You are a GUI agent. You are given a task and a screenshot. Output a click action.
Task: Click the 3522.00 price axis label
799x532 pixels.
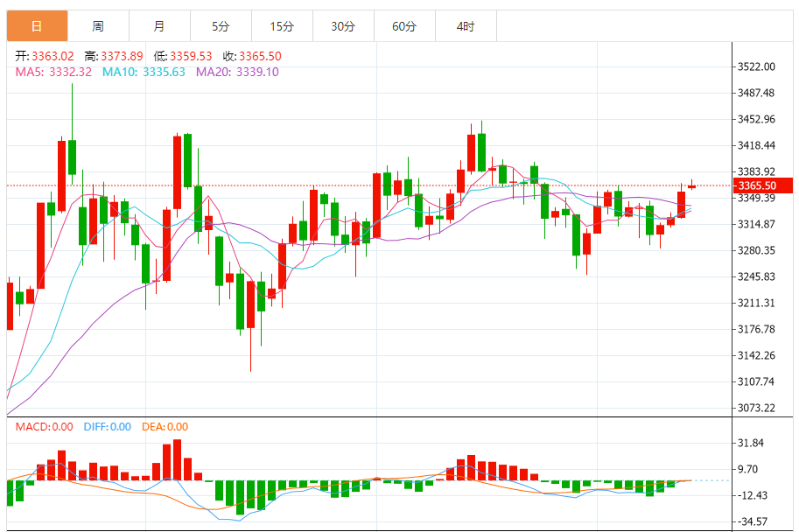(x=757, y=66)
